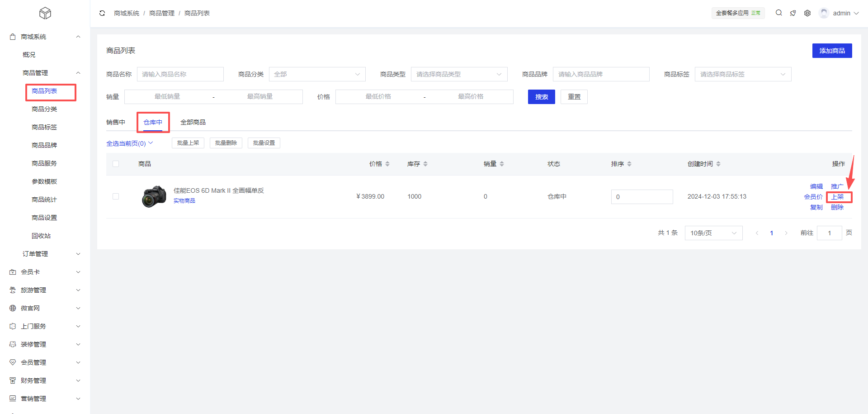Screen dimensions: 868x414
Task: Open the 商品分类 dropdown
Action: [x=317, y=74]
